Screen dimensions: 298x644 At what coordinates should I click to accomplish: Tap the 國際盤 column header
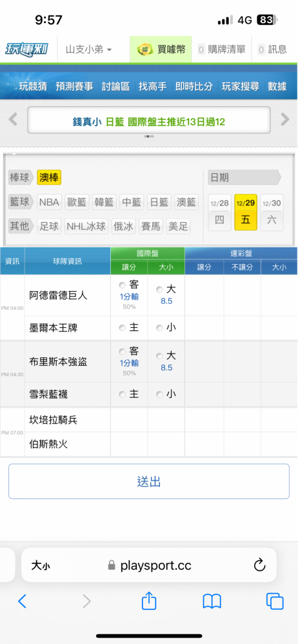(x=147, y=253)
